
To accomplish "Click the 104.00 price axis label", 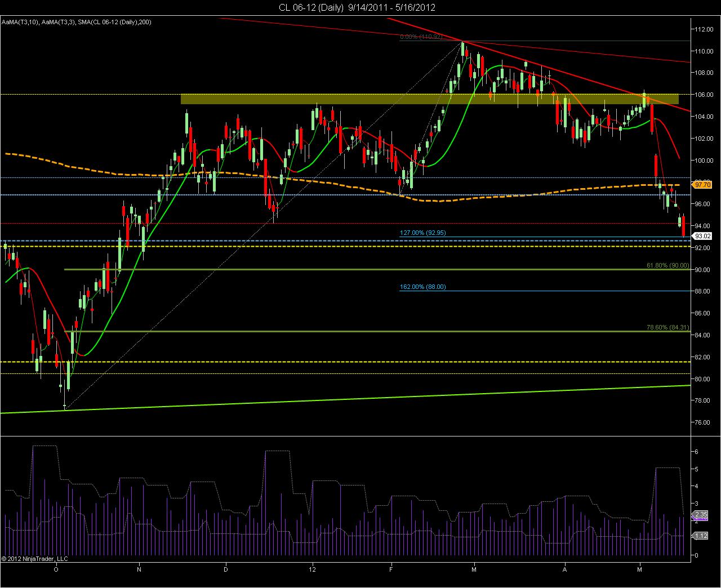I will point(703,117).
